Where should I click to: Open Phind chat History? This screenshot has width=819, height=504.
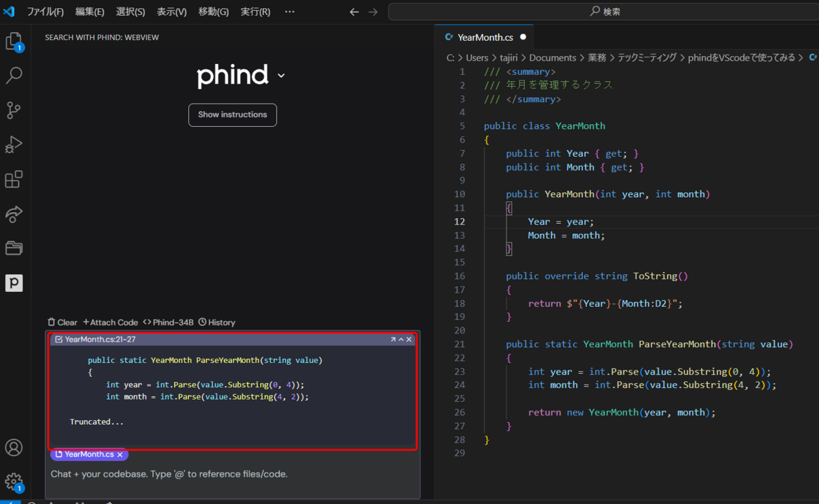point(217,322)
